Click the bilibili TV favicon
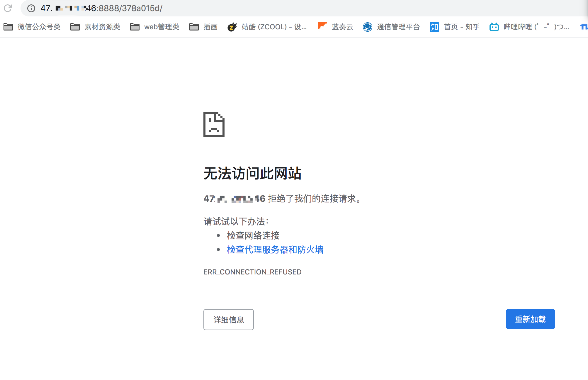Viewport: 588px width, 380px height. tap(494, 27)
